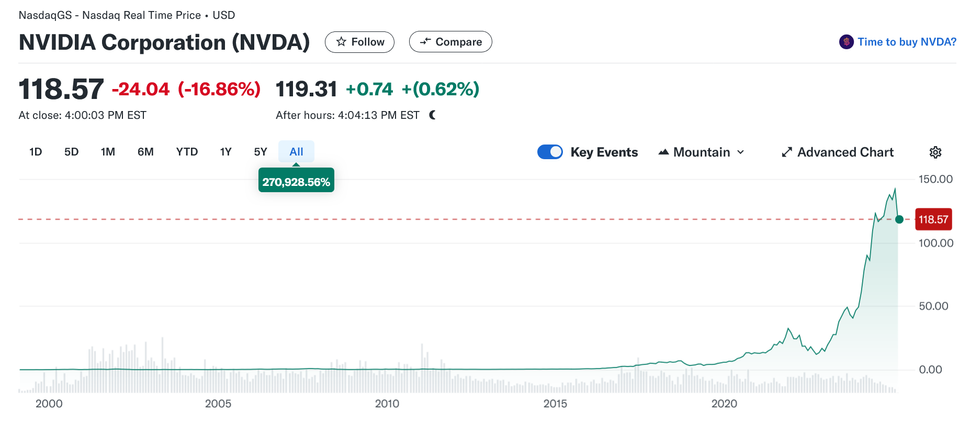970x421 pixels.
Task: Open the Time to buy NVDA link
Action: click(x=907, y=42)
